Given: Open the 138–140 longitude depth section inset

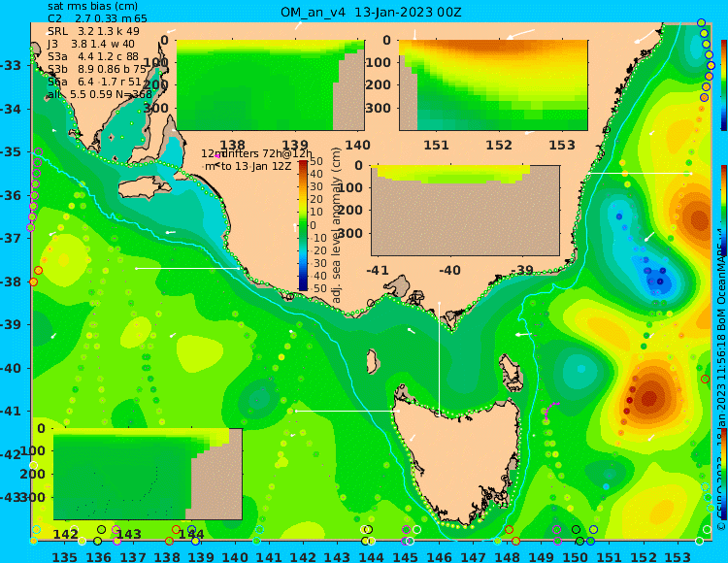Looking at the screenshot, I should (270, 85).
